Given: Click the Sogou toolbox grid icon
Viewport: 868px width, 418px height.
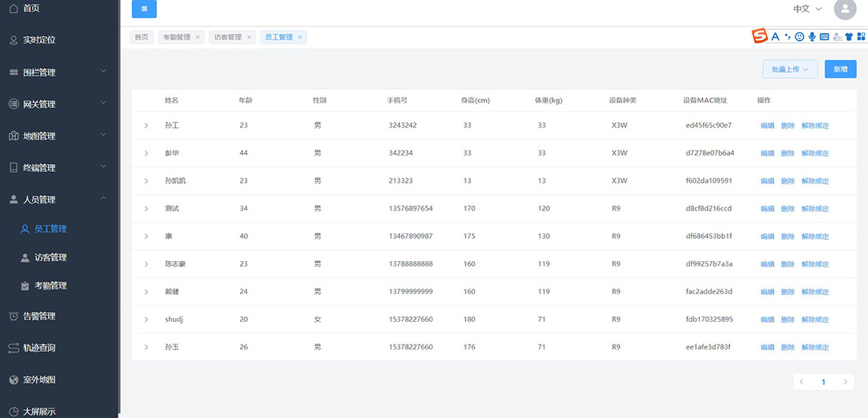Looking at the screenshot, I should [862, 36].
